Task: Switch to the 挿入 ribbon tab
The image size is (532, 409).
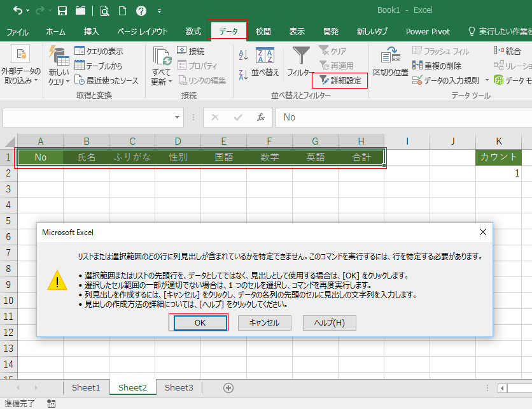Action: pos(91,31)
